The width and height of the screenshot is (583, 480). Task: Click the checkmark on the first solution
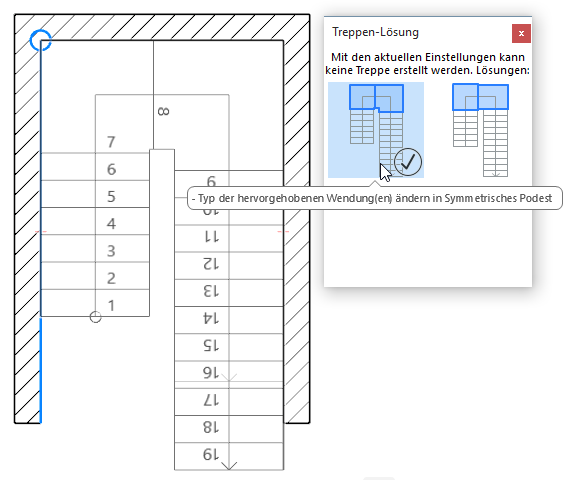pyautogui.click(x=408, y=162)
